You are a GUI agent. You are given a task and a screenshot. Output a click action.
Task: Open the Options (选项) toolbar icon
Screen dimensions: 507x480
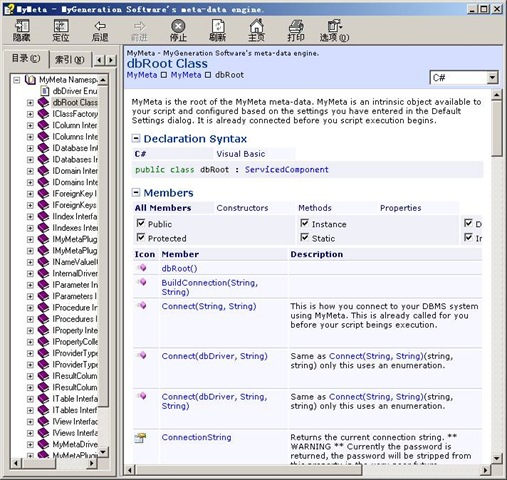click(334, 26)
